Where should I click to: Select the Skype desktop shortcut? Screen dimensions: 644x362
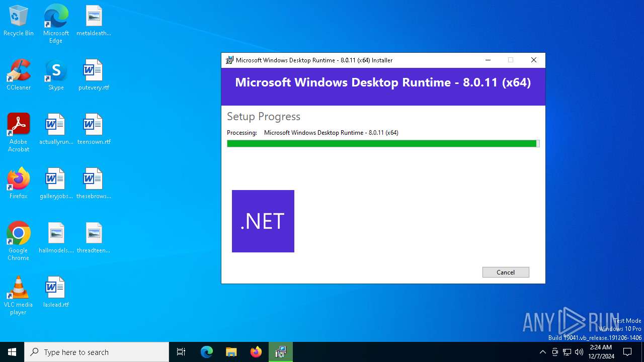(56, 75)
